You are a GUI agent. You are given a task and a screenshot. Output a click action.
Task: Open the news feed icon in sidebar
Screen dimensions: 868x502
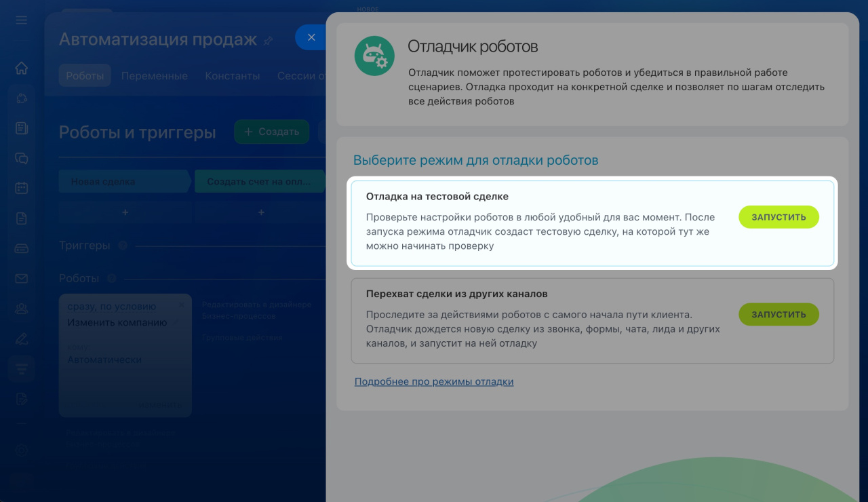[22, 128]
